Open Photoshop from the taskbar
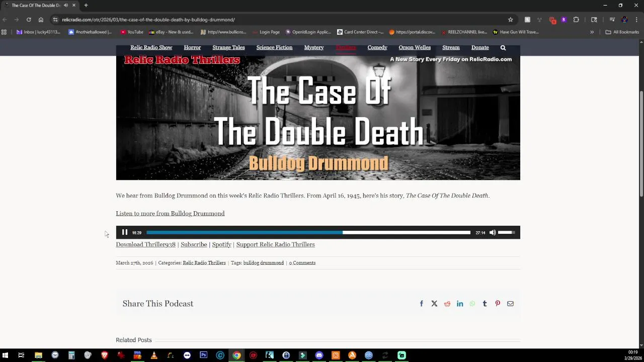 203,355
